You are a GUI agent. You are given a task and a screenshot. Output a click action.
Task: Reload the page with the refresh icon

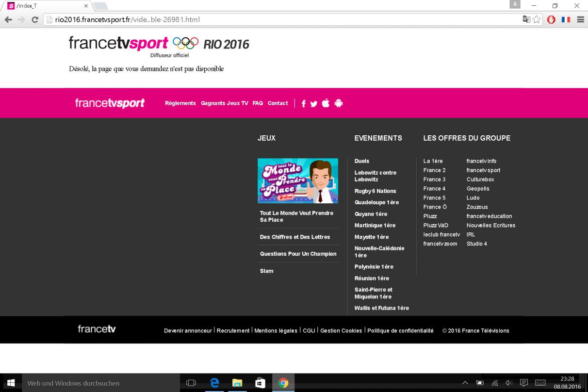[35, 20]
